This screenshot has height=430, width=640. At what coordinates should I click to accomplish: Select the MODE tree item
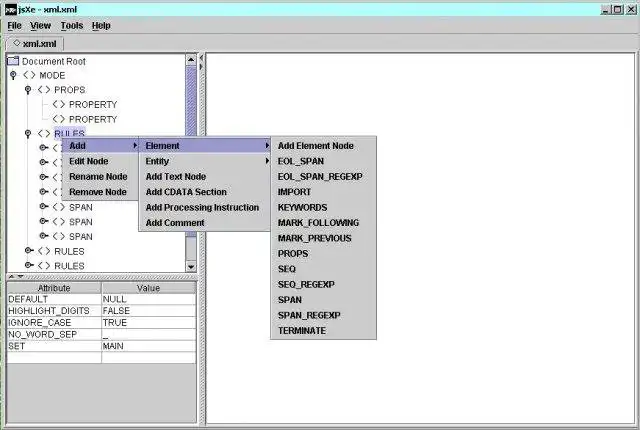pos(52,75)
